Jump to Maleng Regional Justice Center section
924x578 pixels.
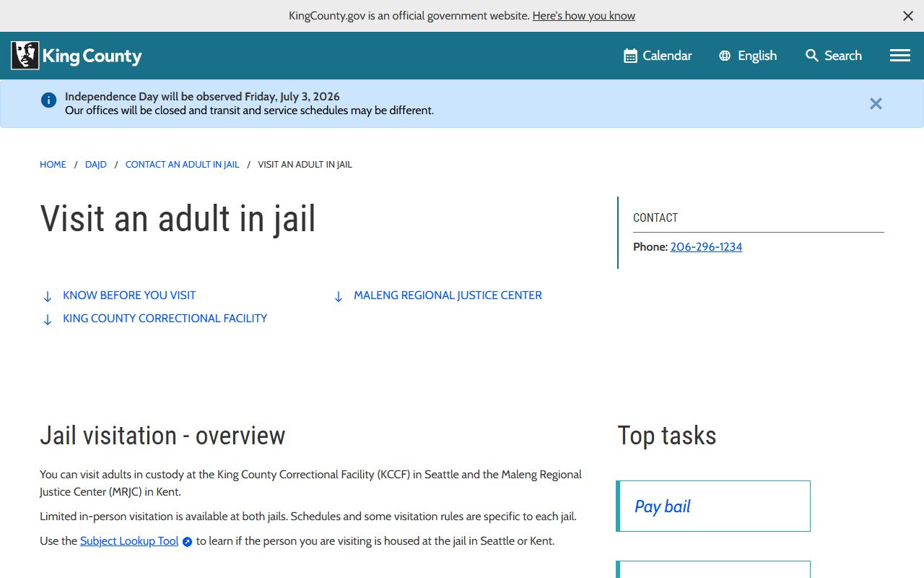(448, 296)
